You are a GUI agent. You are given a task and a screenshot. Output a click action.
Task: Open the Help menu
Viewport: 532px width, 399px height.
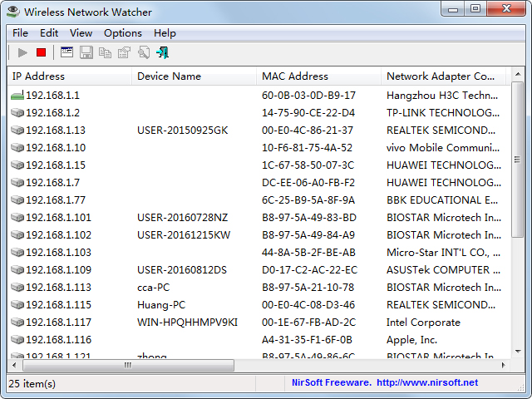tap(165, 33)
